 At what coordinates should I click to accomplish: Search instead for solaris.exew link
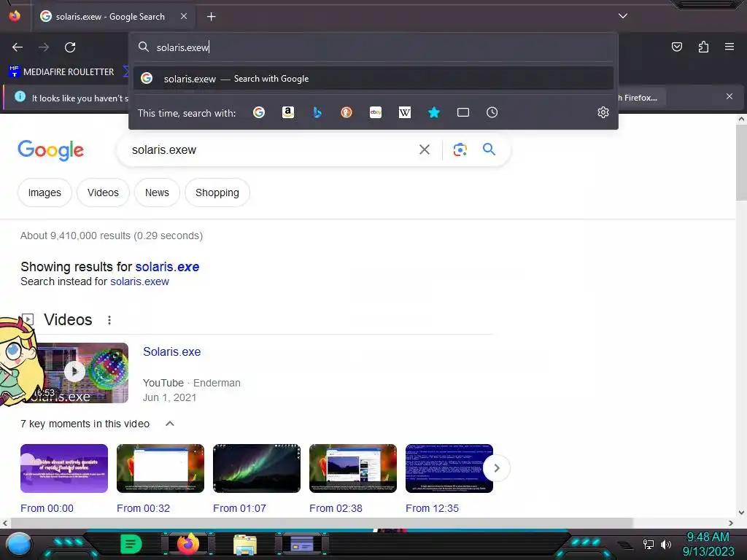coord(139,281)
